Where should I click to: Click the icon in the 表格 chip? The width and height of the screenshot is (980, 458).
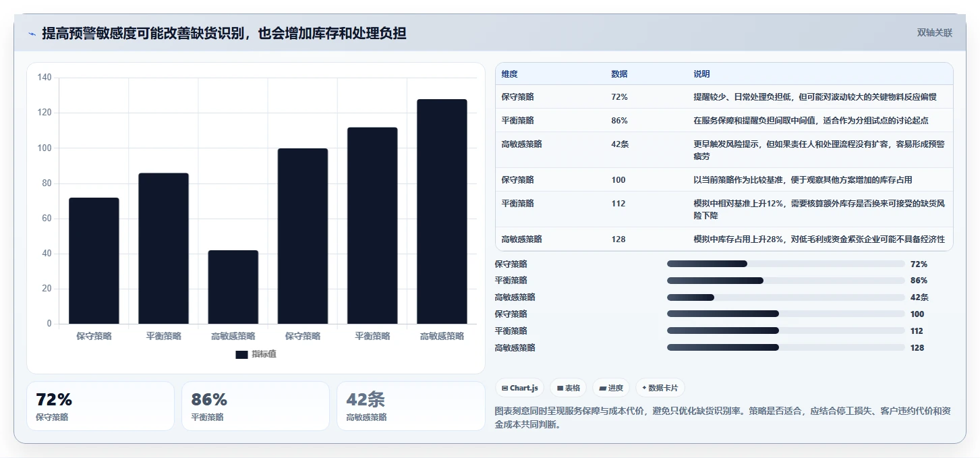(560, 388)
